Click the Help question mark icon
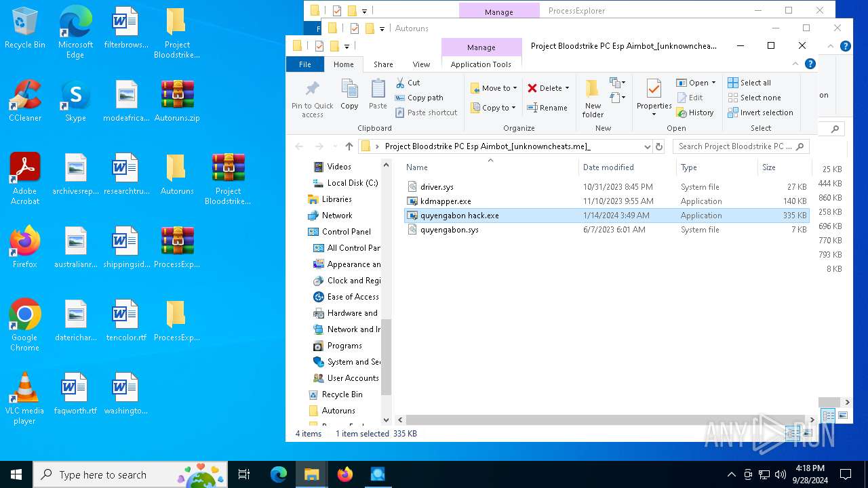868x488 pixels. coord(810,64)
